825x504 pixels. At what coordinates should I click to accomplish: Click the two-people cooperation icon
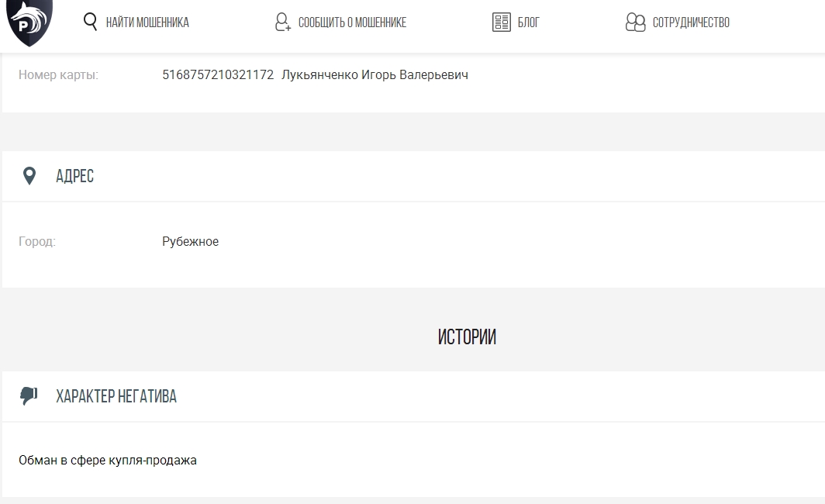pyautogui.click(x=635, y=22)
